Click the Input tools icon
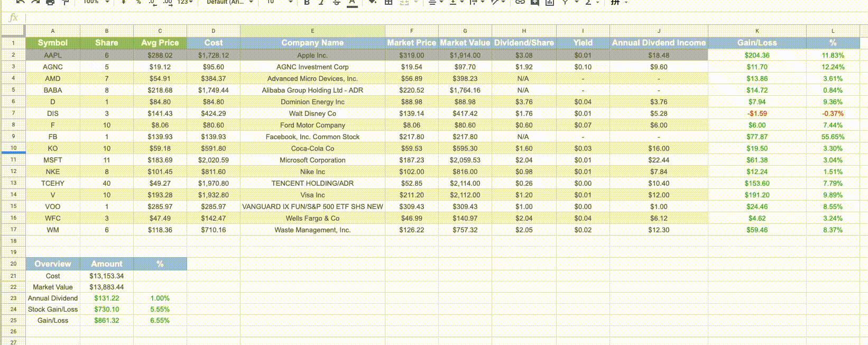The height and width of the screenshot is (345, 868). pyautogui.click(x=615, y=2)
